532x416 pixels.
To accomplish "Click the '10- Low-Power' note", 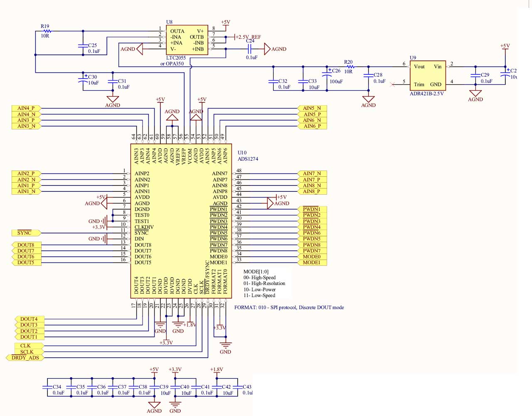I will [259, 290].
